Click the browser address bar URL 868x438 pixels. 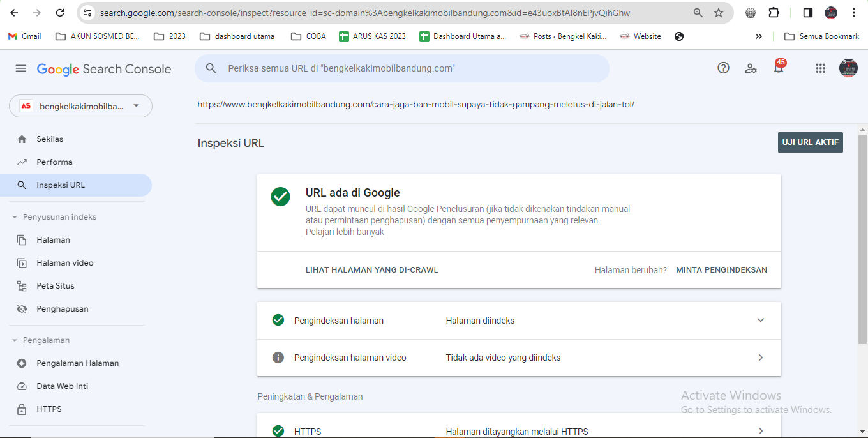coord(365,13)
